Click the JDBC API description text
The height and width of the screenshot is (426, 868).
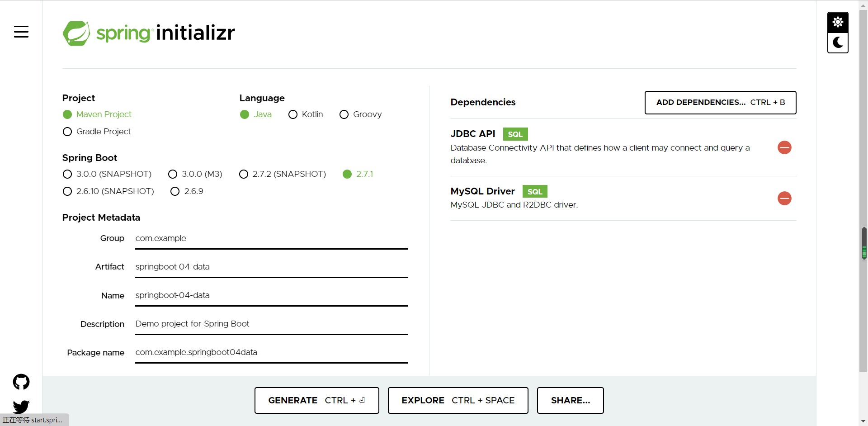600,154
